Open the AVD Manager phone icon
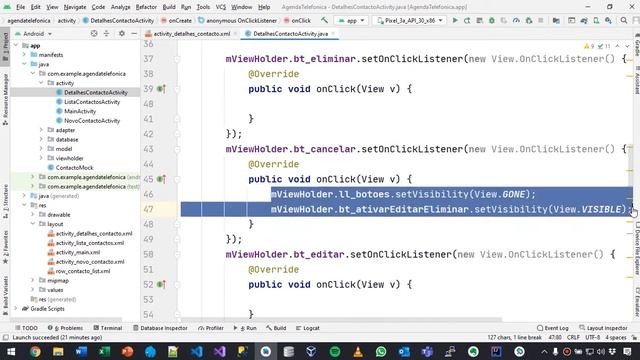Screen dimensions: 640x360 tap(596, 20)
